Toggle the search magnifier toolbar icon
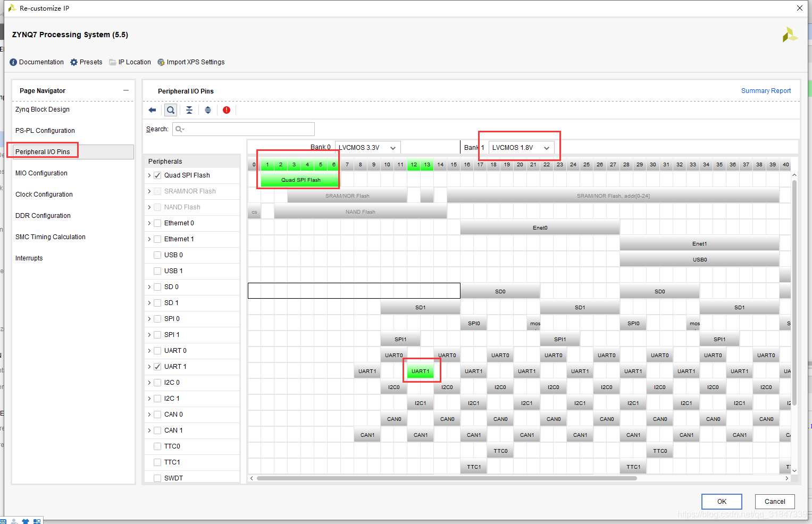The image size is (812, 524). pyautogui.click(x=170, y=110)
